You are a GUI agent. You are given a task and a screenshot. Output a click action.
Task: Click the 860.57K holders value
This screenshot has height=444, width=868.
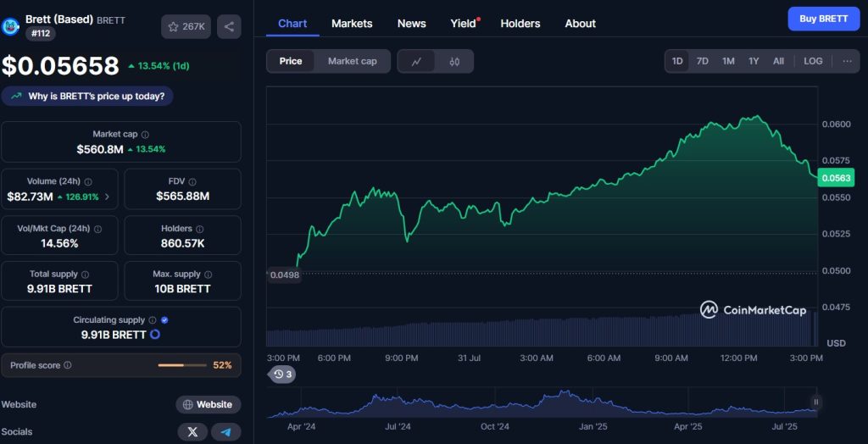[x=183, y=243]
